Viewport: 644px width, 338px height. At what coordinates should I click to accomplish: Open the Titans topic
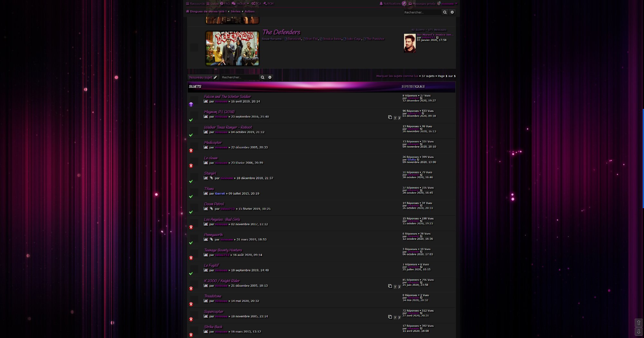click(209, 188)
